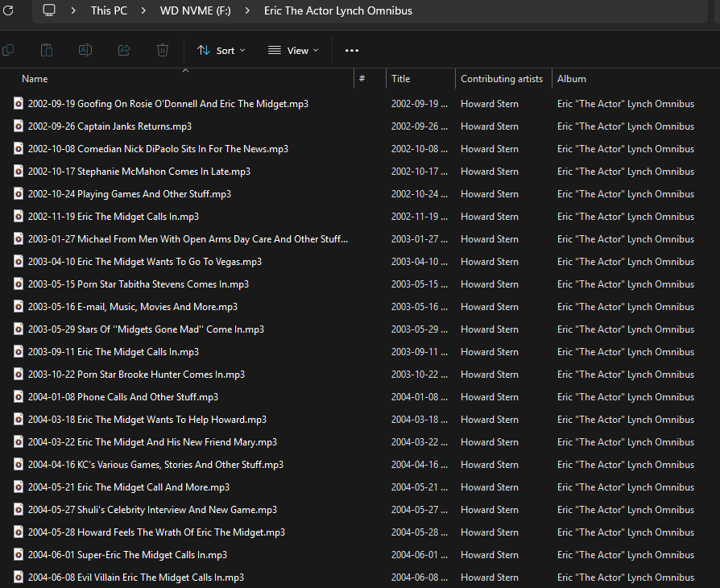Select 2004-04-16 KC's Various Games file
This screenshot has height=588, width=720.
pyautogui.click(x=155, y=465)
